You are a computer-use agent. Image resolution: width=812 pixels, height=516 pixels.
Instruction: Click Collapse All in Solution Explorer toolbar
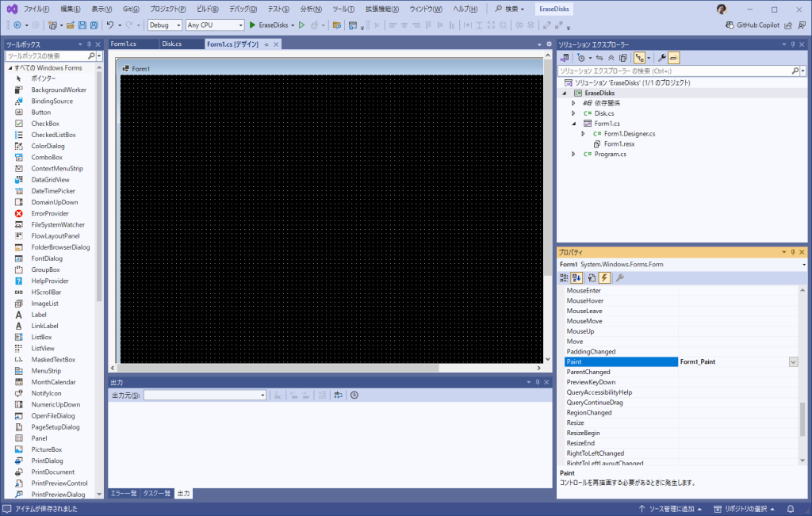pyautogui.click(x=611, y=58)
